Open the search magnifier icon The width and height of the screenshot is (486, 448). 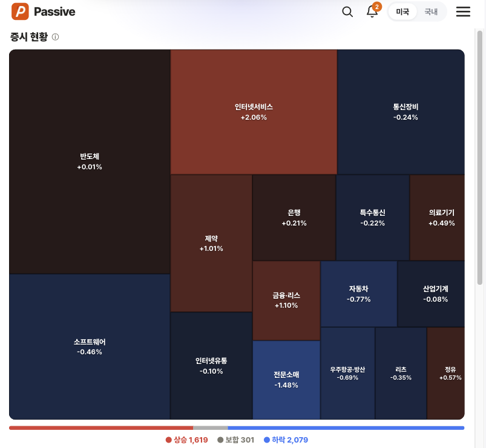(347, 11)
